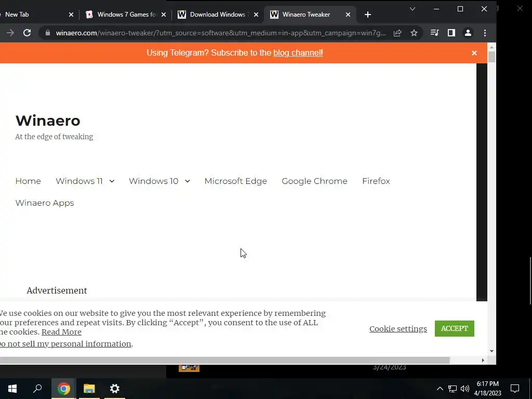Image resolution: width=532 pixels, height=399 pixels.
Task: Click the Winaero site title
Action: (x=48, y=121)
